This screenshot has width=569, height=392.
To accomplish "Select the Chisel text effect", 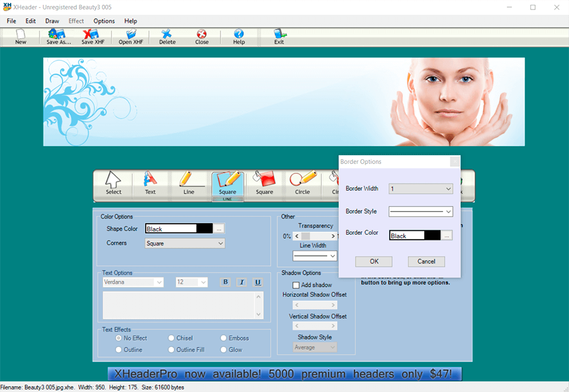I will pyautogui.click(x=171, y=338).
